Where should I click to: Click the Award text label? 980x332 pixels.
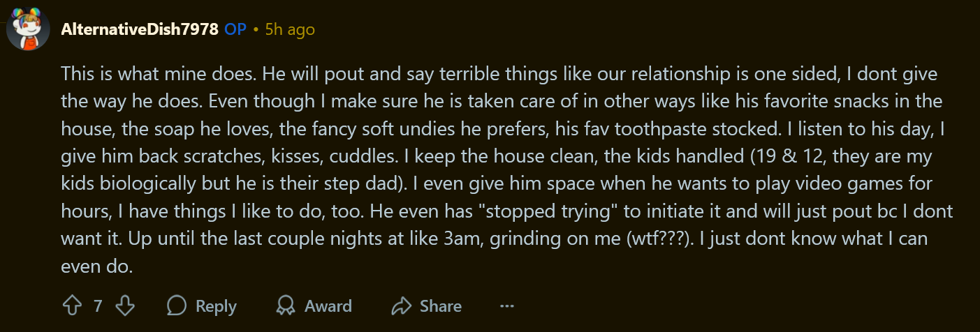click(328, 306)
